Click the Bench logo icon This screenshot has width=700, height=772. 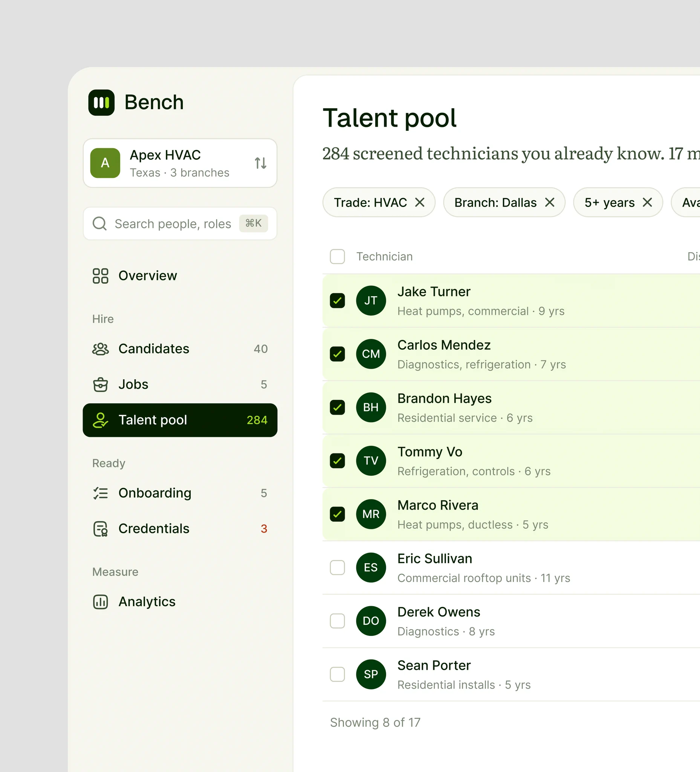101,102
